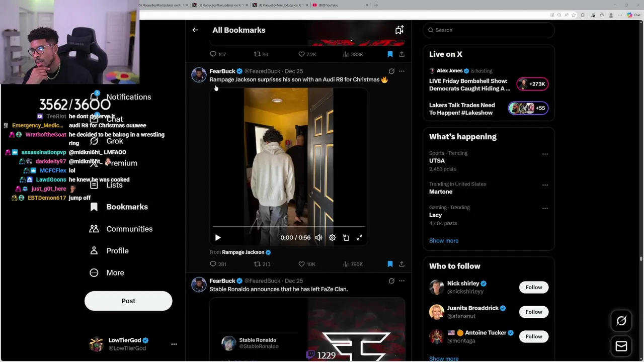Open the FearBuck avatar on the Audi R8 post
This screenshot has height=362, width=644.
[199, 75]
